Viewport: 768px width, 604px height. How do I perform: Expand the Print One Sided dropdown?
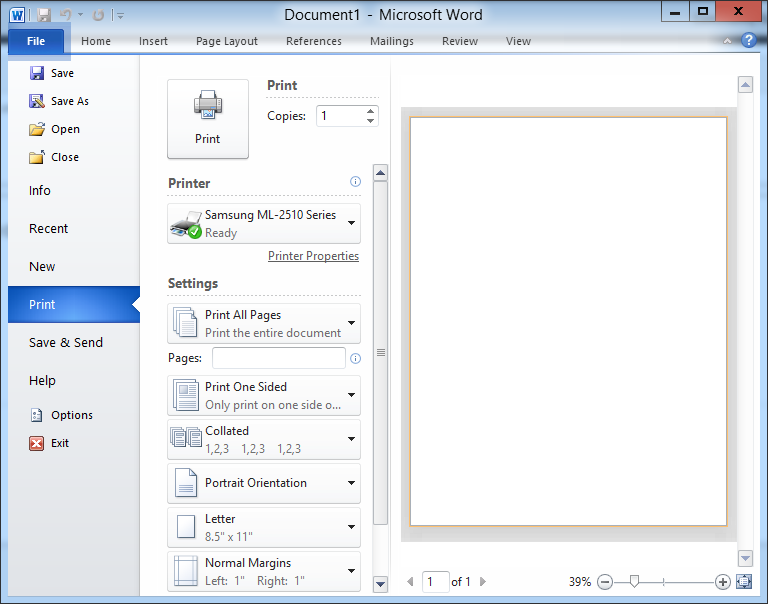click(x=264, y=395)
